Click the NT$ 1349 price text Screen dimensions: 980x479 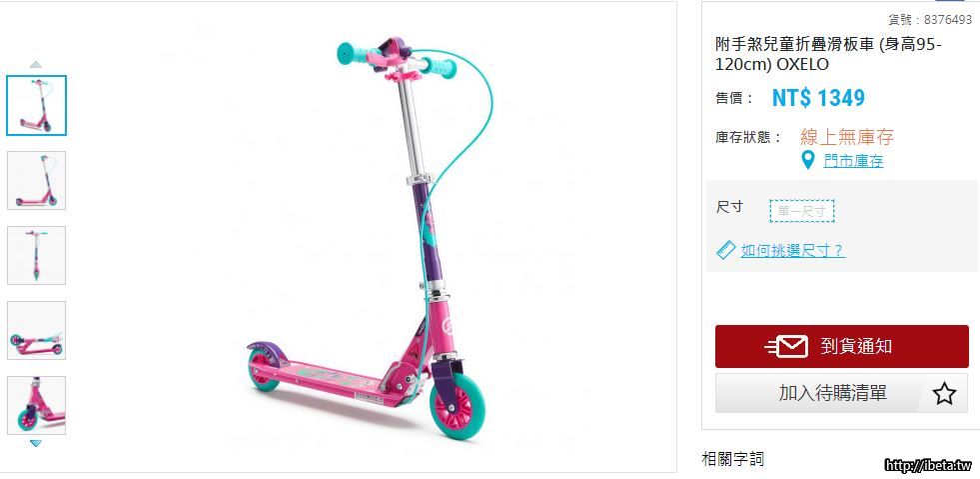pyautogui.click(x=818, y=98)
